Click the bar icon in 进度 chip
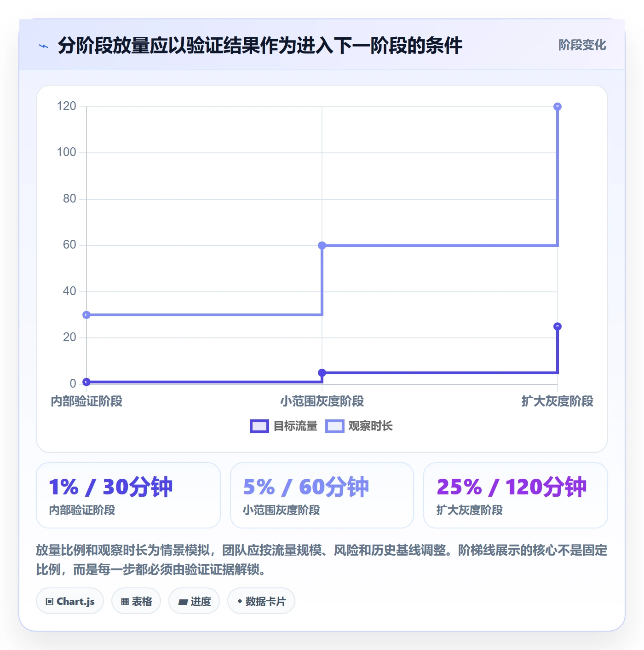 coord(183,602)
